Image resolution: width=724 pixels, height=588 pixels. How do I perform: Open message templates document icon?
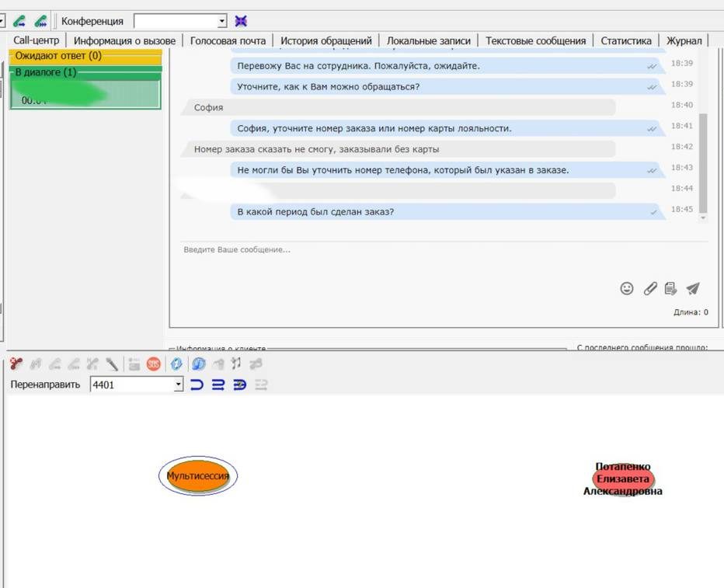[670, 288]
